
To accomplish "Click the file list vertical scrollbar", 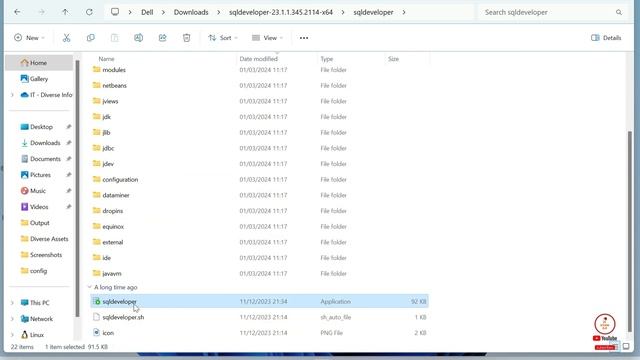I will [x=630, y=231].
